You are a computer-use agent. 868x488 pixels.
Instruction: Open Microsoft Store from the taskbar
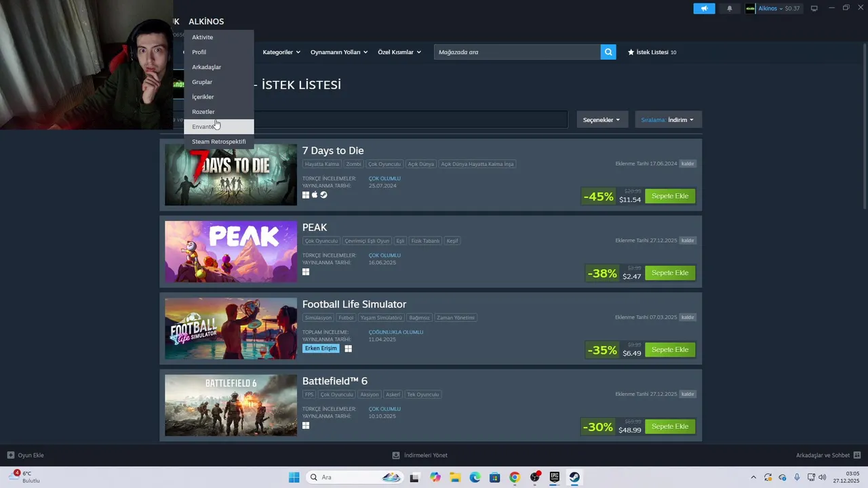pyautogui.click(x=495, y=477)
